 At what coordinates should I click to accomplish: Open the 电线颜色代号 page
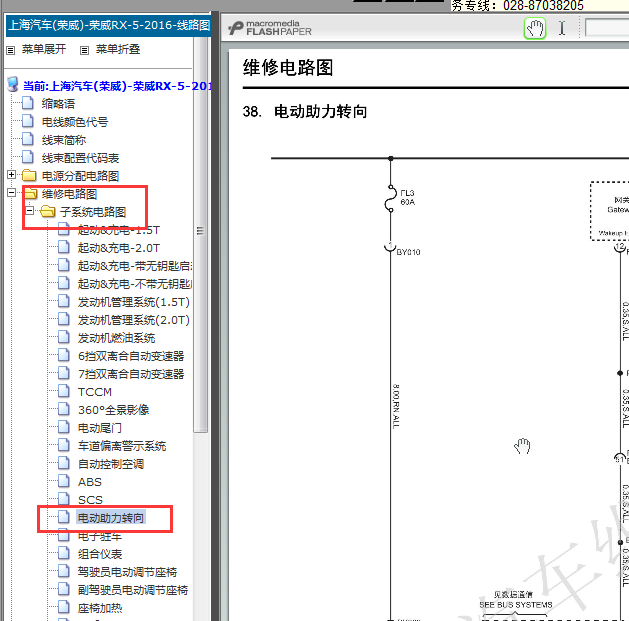tap(75, 122)
